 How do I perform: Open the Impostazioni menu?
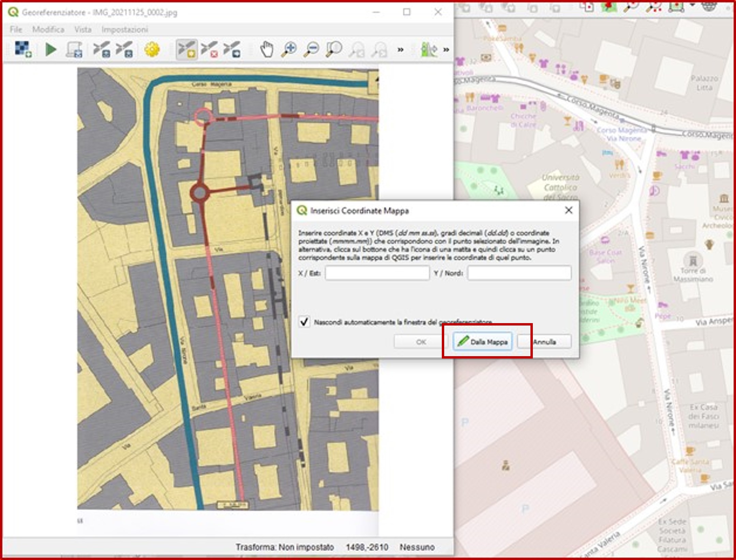pos(124,30)
